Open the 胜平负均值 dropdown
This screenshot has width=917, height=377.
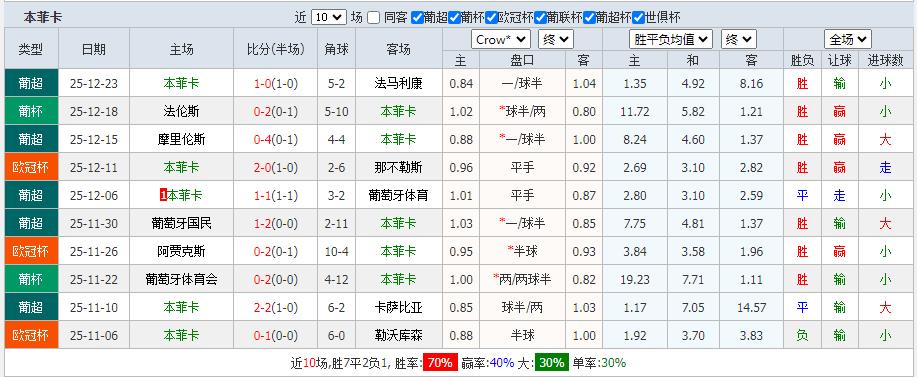[671, 40]
